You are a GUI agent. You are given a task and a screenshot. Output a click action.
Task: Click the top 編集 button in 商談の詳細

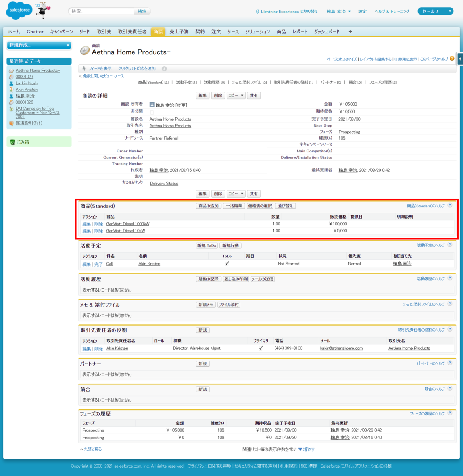tap(202, 96)
